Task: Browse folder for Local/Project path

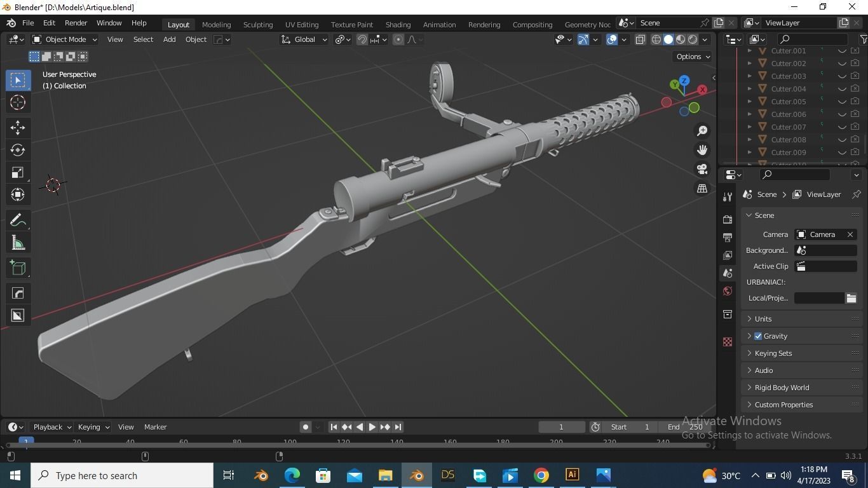Action: coord(851,298)
